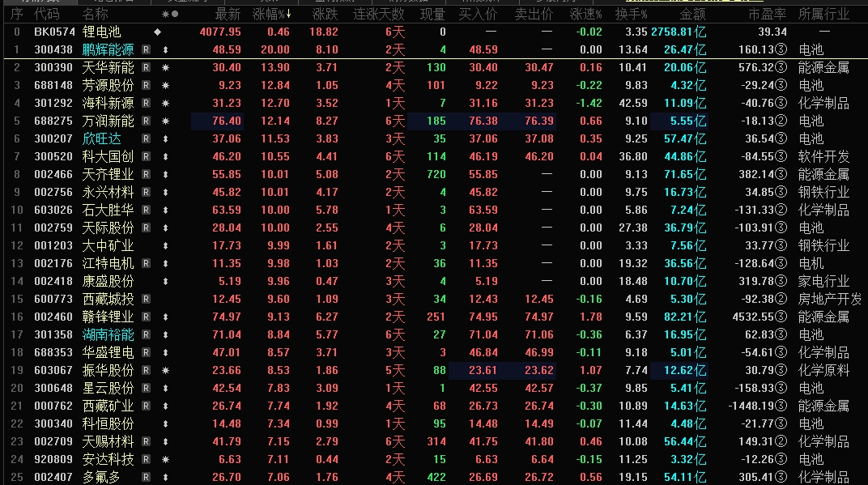This screenshot has width=868, height=485.
Task: Click amount 2758.81亿 for 锂电池
Action: [x=679, y=32]
